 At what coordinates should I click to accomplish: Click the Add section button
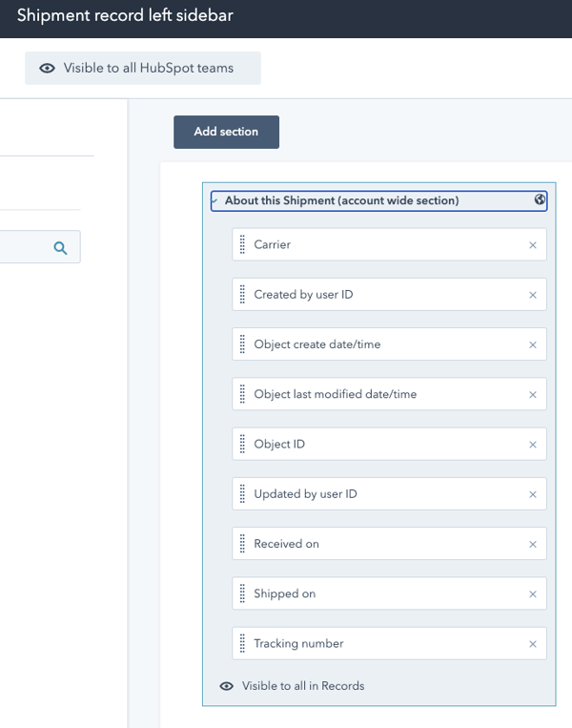click(226, 132)
